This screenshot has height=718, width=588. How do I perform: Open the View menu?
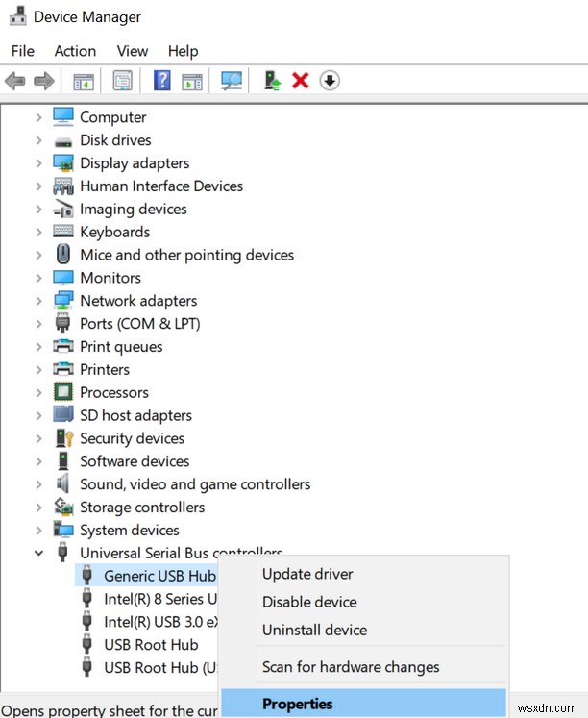pos(133,51)
